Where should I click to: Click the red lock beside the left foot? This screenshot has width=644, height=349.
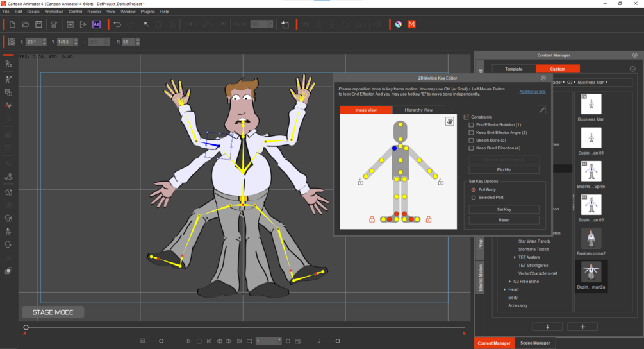(372, 219)
